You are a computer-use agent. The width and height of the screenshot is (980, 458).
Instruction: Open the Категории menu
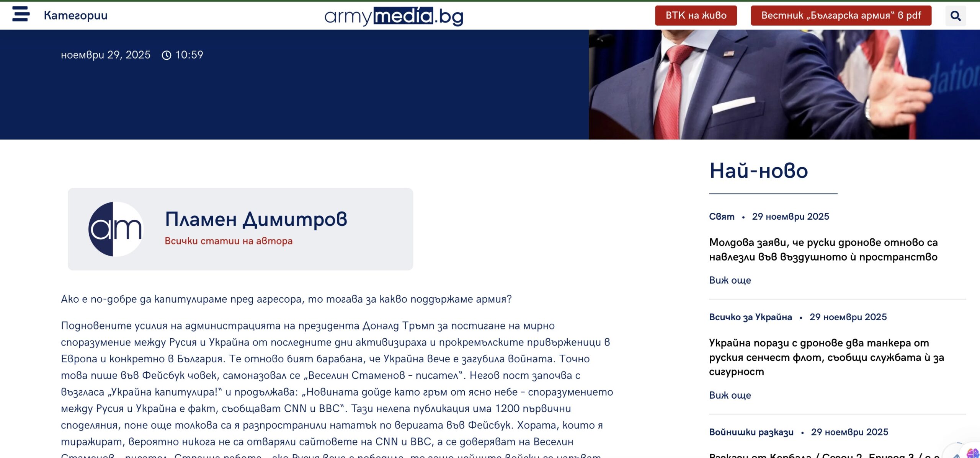point(75,15)
